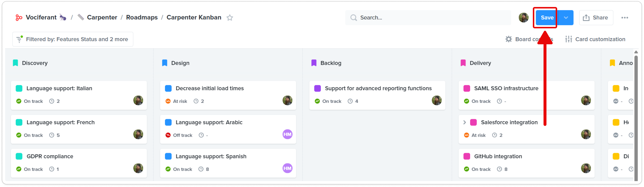Open the Language support: Italian card
The height and width of the screenshot is (187, 644).
pyautogui.click(x=79, y=95)
